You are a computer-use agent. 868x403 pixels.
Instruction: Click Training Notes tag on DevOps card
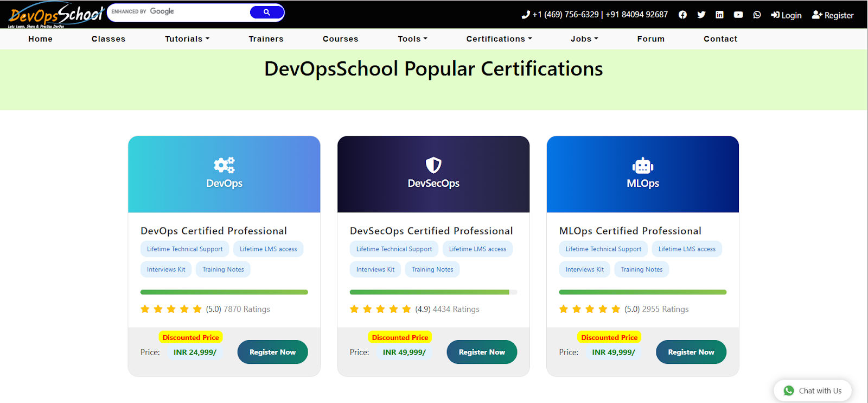(x=224, y=269)
